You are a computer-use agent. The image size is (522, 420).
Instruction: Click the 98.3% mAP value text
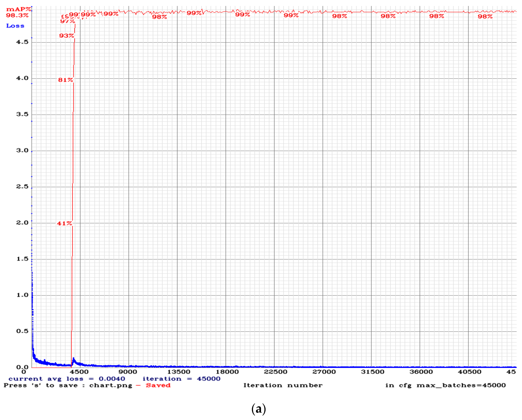point(17,16)
